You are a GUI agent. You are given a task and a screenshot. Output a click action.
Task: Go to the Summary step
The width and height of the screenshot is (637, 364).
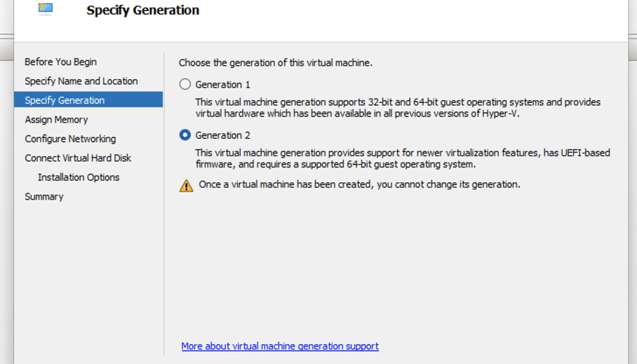(44, 197)
